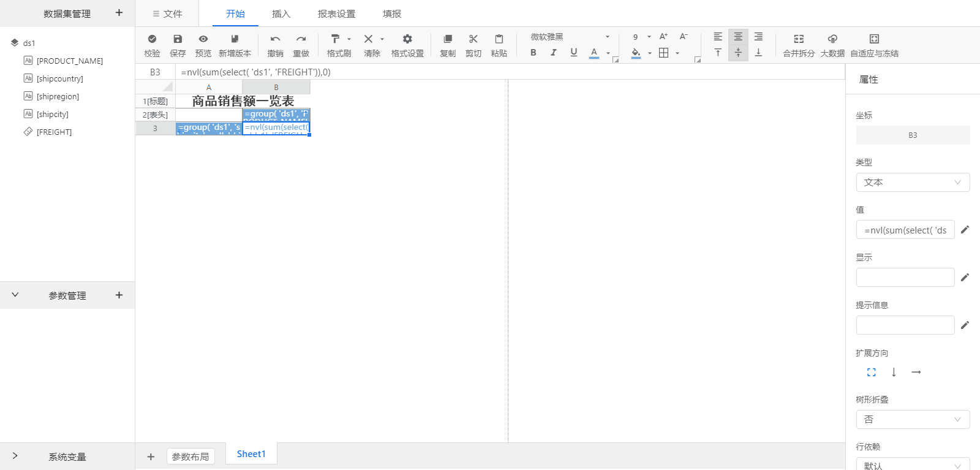Image resolution: width=980 pixels, height=470 pixels.
Task: Click the 参数布局 button
Action: point(190,457)
